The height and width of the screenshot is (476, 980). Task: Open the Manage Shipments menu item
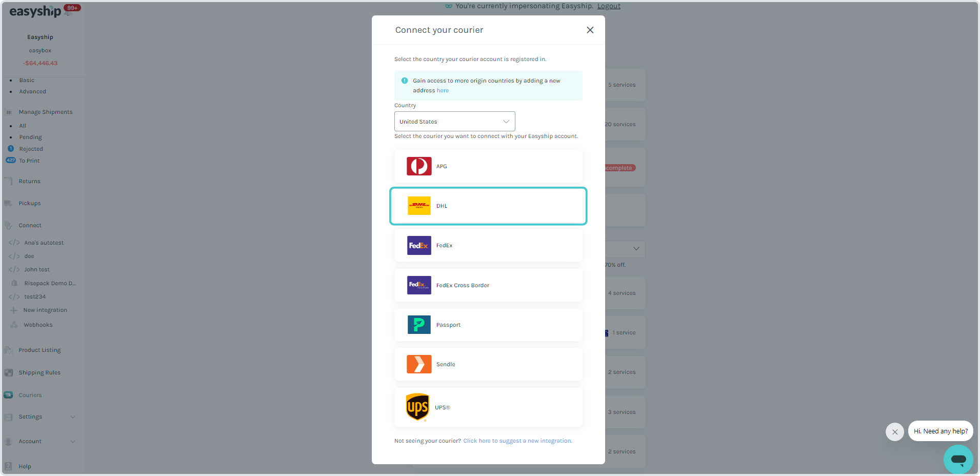point(46,112)
